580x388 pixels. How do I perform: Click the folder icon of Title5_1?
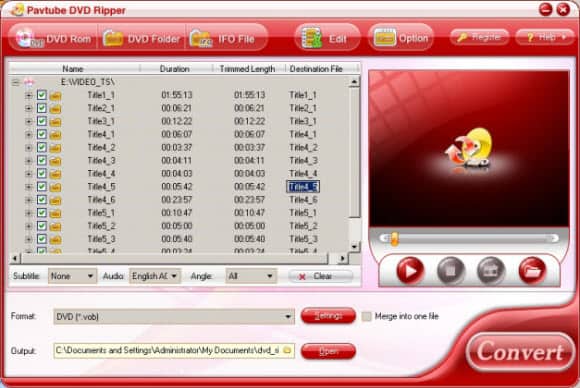pos(55,213)
